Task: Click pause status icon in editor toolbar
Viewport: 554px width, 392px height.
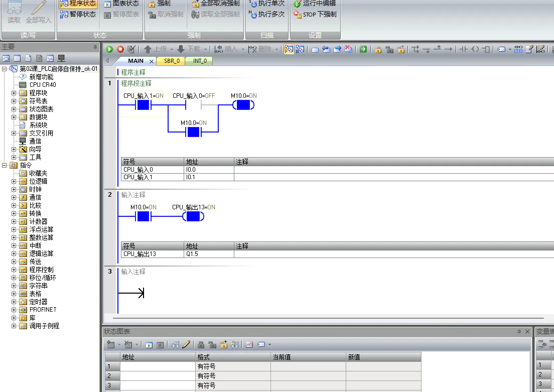Action: 300,50
